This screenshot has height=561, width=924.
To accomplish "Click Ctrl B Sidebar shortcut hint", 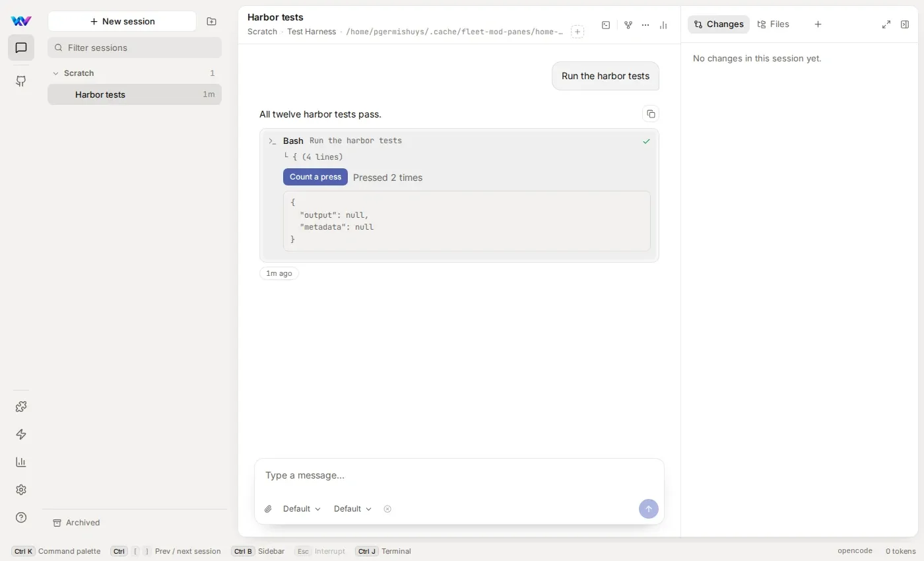I will (x=257, y=551).
